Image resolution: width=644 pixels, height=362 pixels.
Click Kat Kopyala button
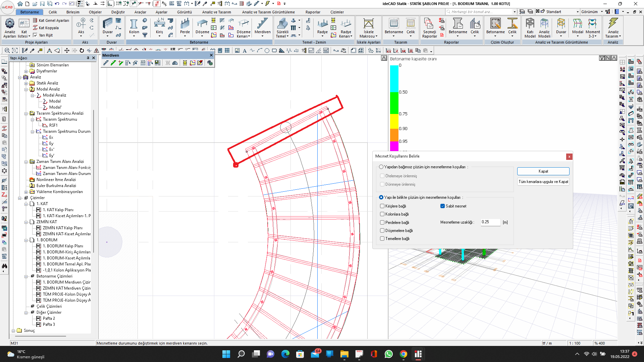pos(46,28)
